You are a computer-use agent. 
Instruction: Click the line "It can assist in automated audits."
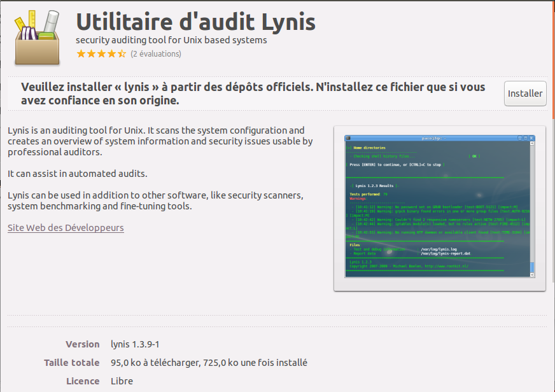click(78, 174)
